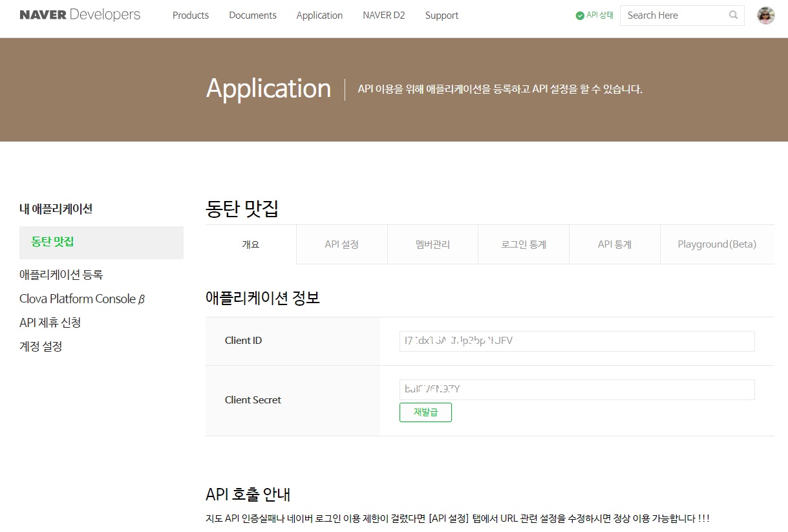Click the Client ID value field

pos(577,341)
